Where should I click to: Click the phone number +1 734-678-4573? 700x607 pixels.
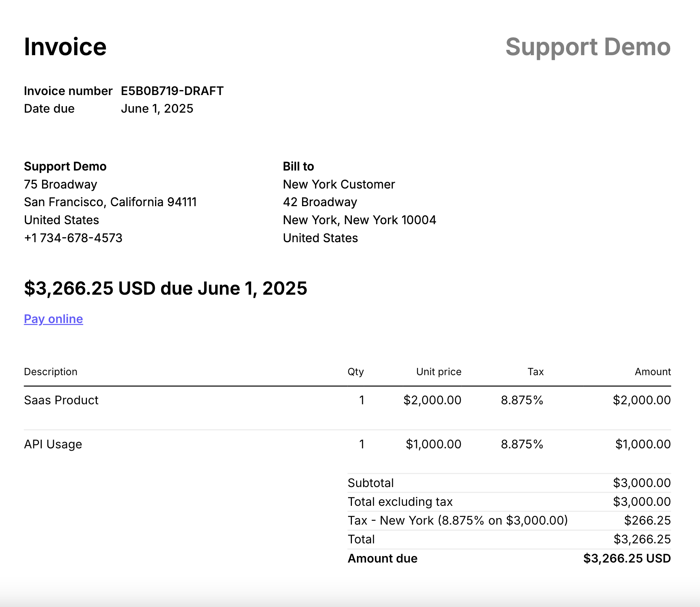[x=73, y=238]
